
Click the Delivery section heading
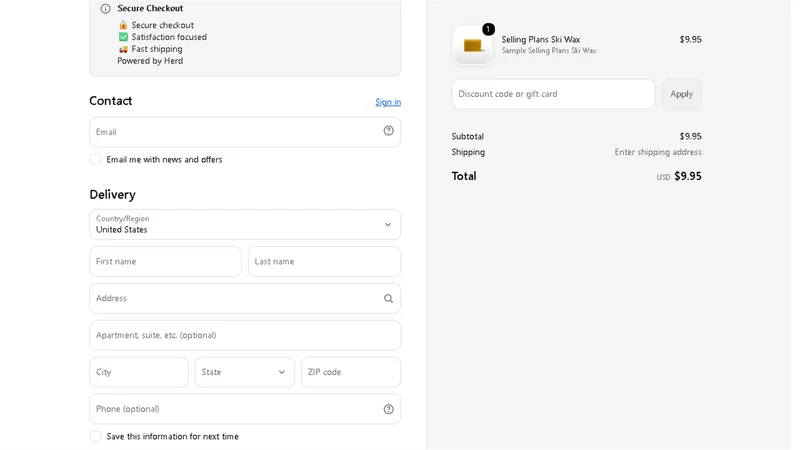[112, 194]
